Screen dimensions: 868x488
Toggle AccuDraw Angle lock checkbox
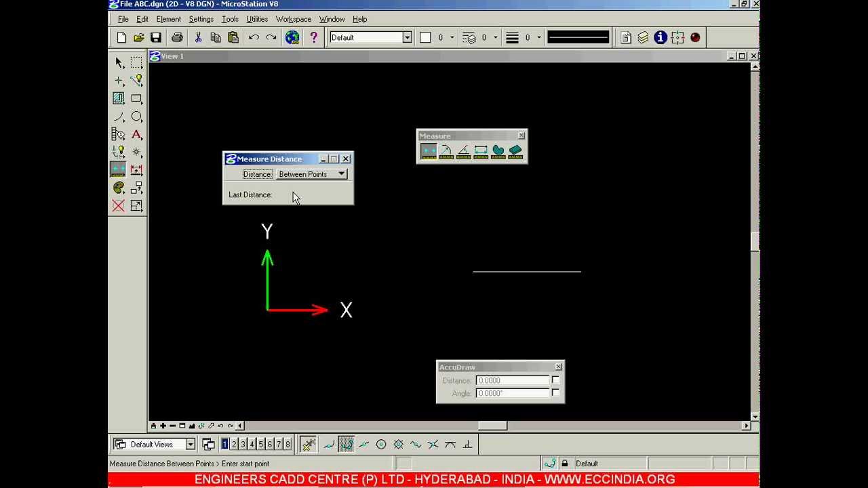pos(555,392)
